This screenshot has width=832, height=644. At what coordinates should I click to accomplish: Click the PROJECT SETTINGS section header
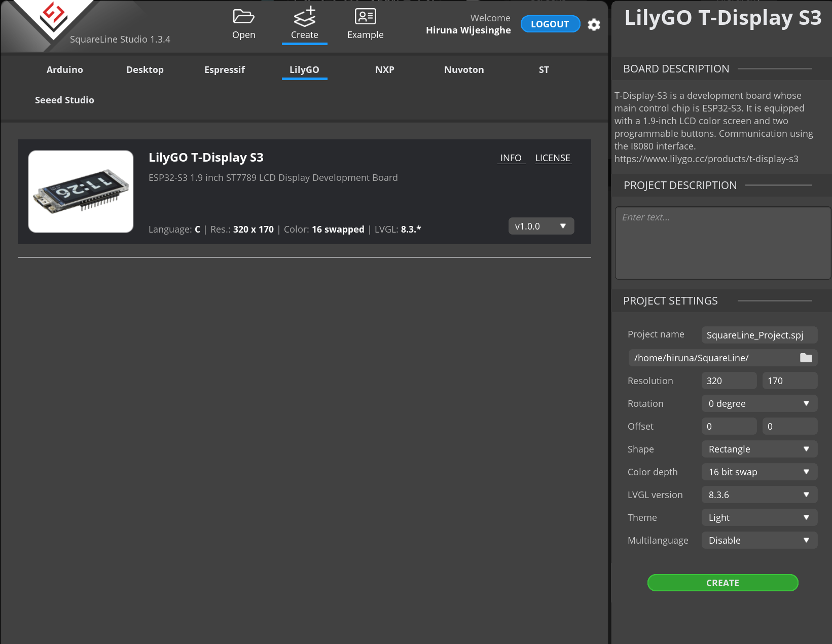tap(670, 301)
